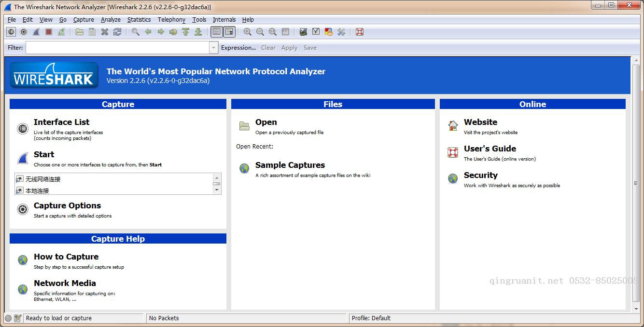The width and height of the screenshot is (644, 327).
Task: Click the zoom out toolbar icon
Action: pyautogui.click(x=260, y=32)
